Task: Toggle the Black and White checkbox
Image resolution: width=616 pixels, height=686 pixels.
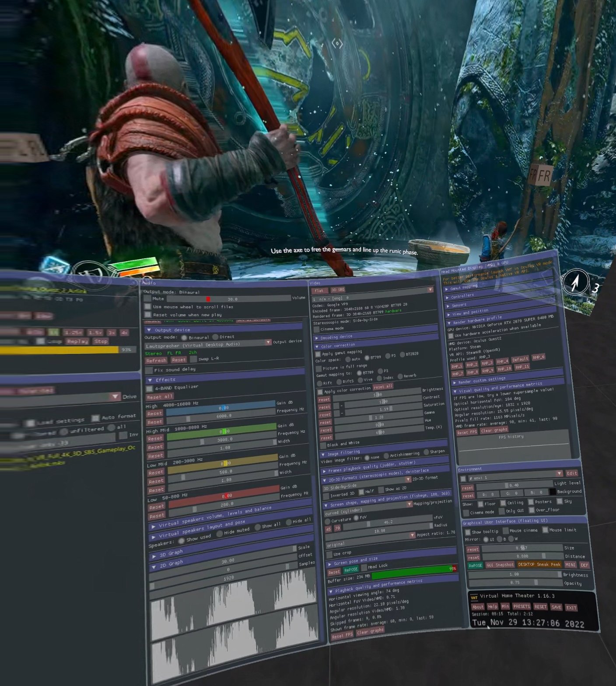Action: click(323, 445)
